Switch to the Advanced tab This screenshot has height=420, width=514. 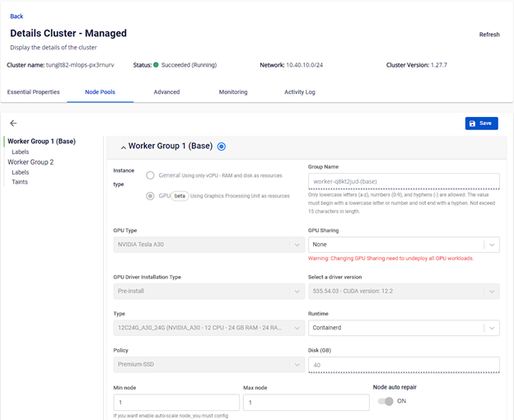tap(166, 92)
